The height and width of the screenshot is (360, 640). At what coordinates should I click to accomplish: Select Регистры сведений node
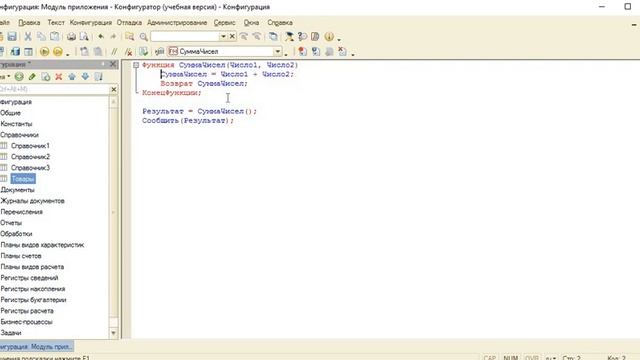pos(29,278)
